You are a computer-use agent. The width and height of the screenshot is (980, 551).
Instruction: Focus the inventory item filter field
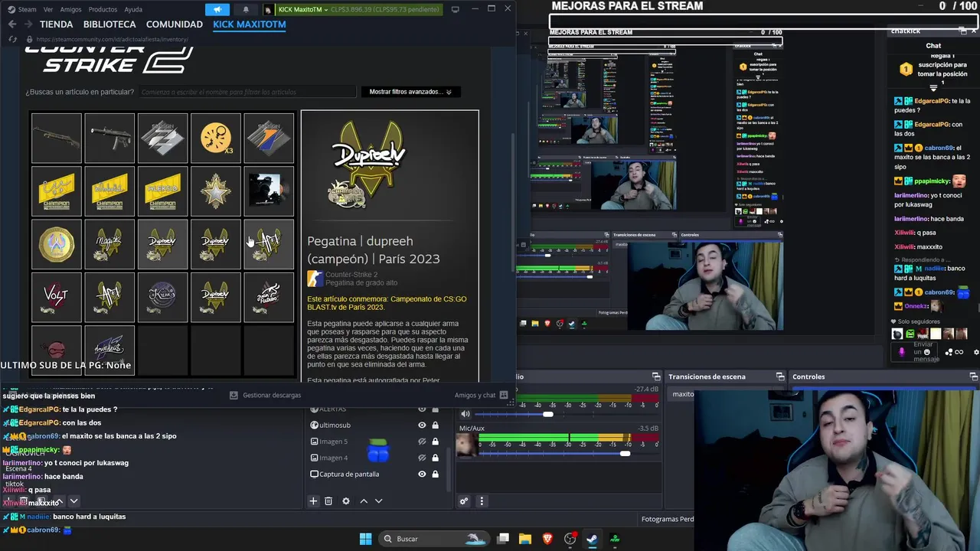(247, 92)
